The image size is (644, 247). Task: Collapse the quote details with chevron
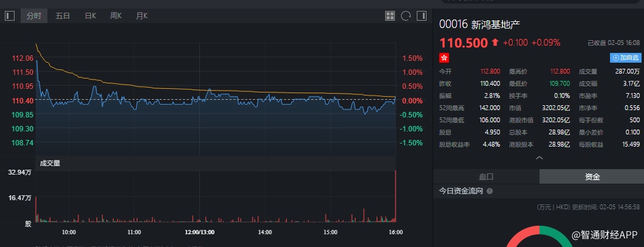(539, 158)
